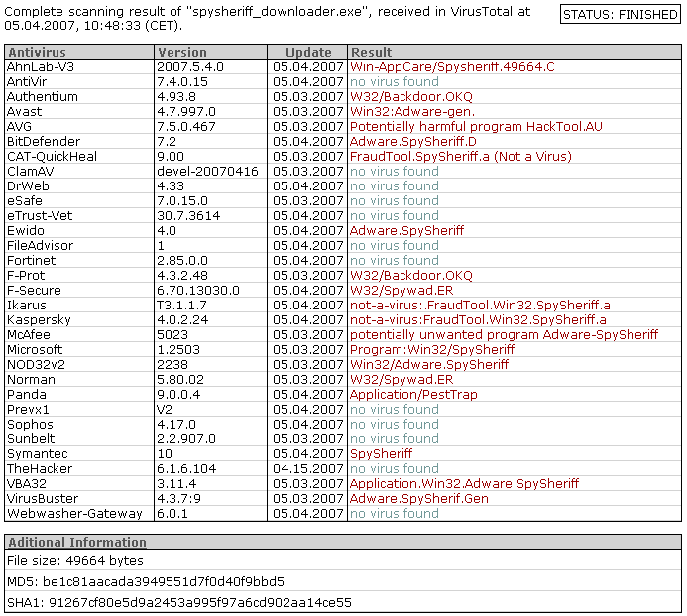Click Sophos version 4.17.0
This screenshot has width=687, height=616.
(176, 425)
